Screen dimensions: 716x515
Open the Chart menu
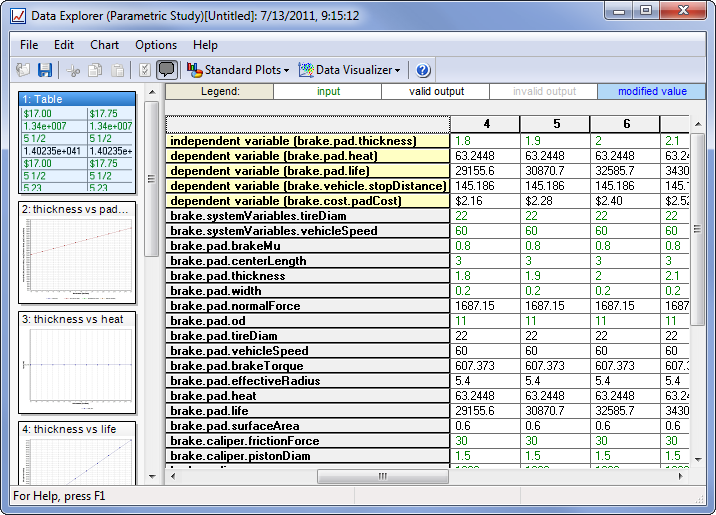click(104, 45)
